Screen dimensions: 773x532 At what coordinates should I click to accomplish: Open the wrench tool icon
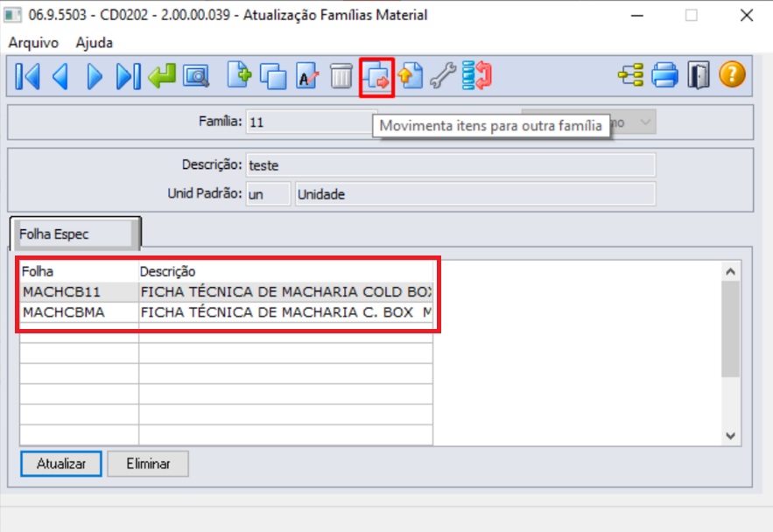[x=443, y=76]
